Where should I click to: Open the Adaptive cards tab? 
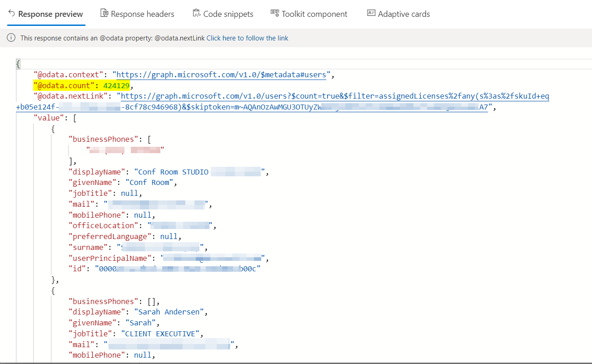[x=398, y=14]
